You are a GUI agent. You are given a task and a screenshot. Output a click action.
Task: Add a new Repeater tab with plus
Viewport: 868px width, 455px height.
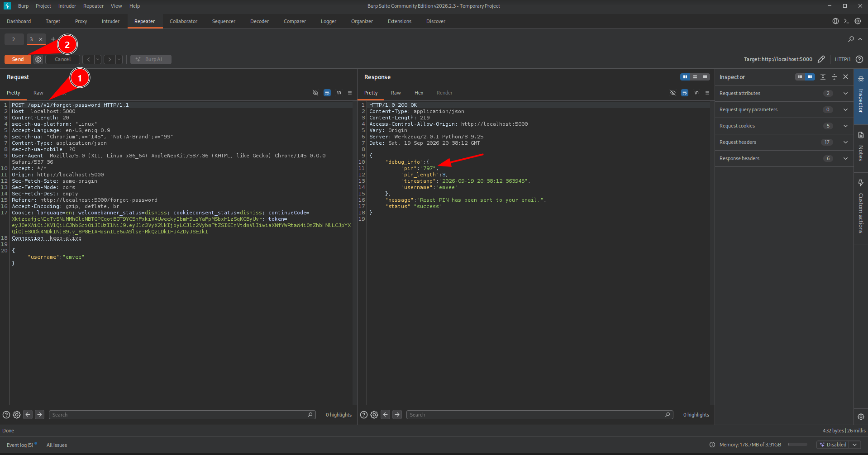tap(53, 39)
